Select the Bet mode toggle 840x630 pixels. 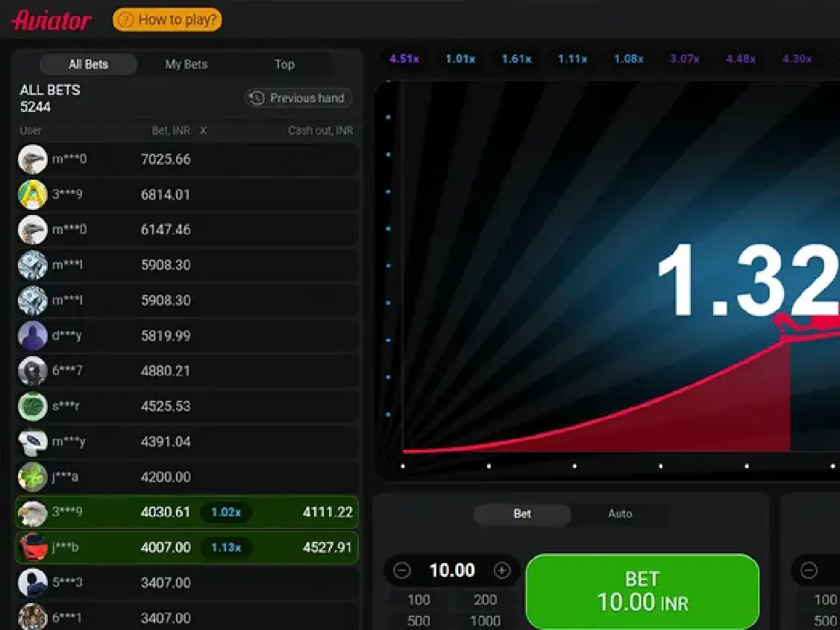point(522,514)
